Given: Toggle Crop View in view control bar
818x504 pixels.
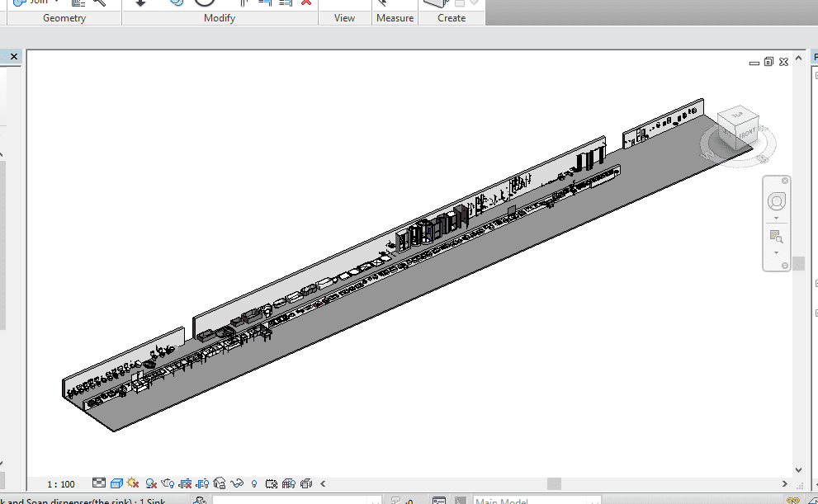Looking at the screenshot, I should [186, 483].
